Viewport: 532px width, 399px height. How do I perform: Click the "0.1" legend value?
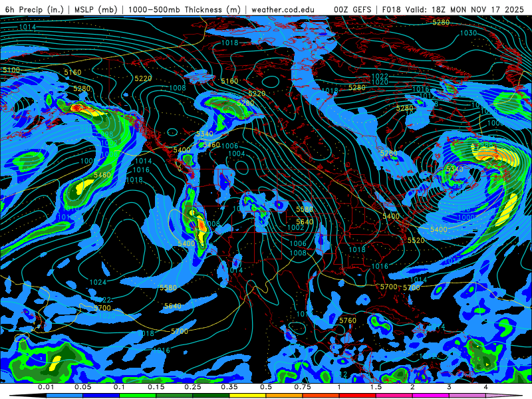coord(119,387)
